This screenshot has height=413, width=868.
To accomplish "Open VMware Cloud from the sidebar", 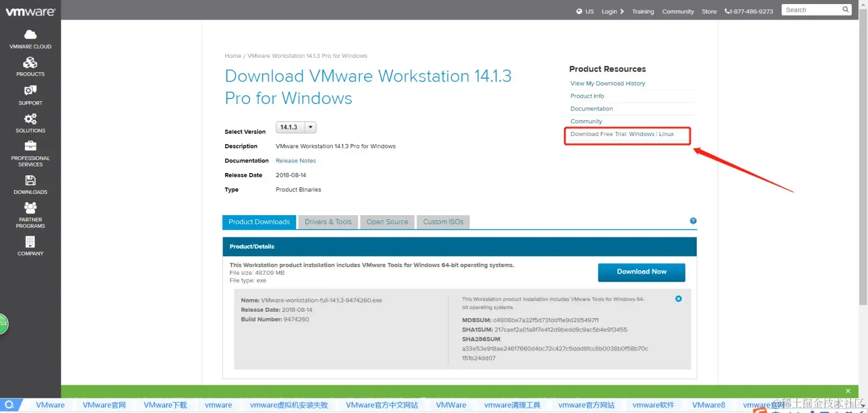I will (30, 39).
